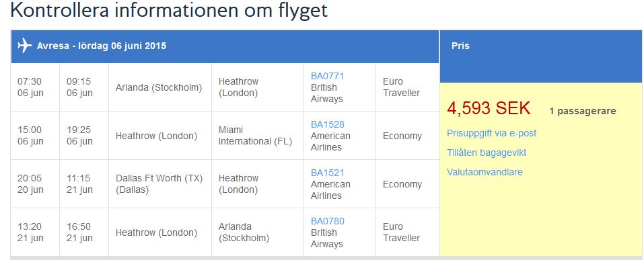Click the 1 passagerare label
The height and width of the screenshot is (260, 644).
pyautogui.click(x=582, y=111)
